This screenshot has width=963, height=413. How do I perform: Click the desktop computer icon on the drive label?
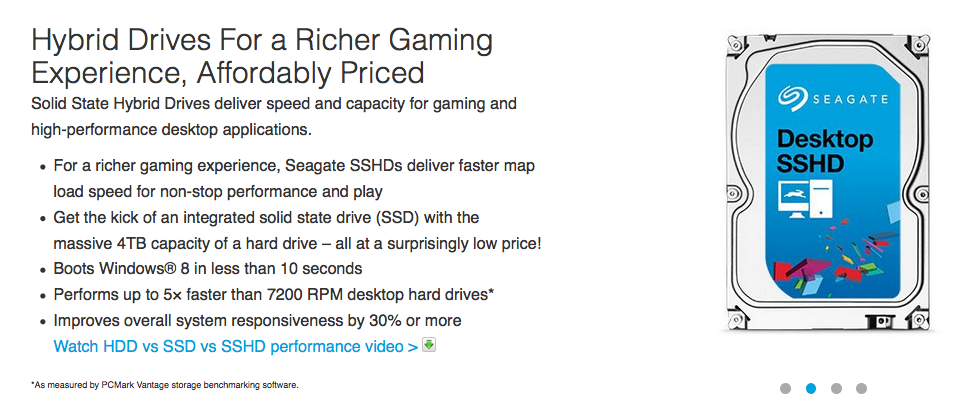click(803, 201)
